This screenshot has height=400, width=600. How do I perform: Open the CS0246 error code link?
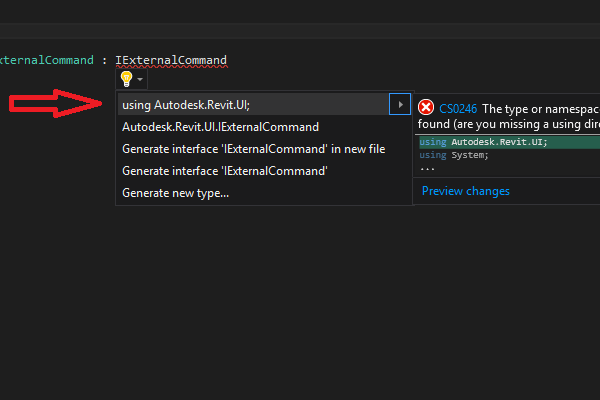coord(458,109)
